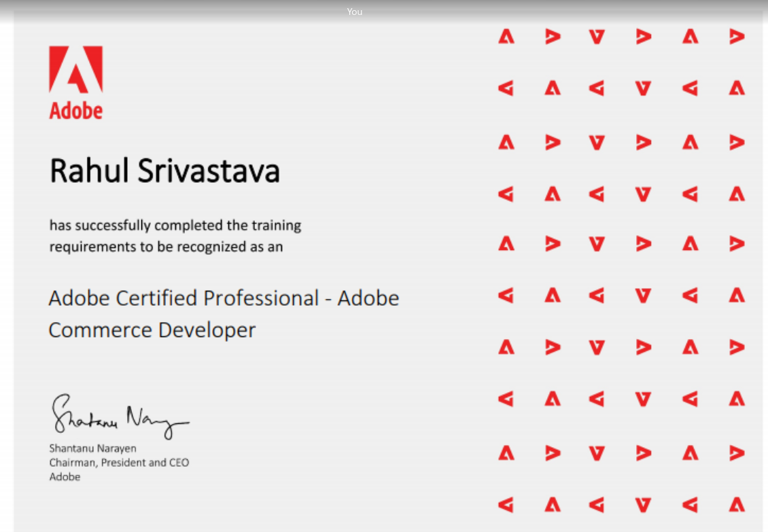Click the last pattern icon in the top row
This screenshot has width=768, height=532.
click(x=737, y=36)
